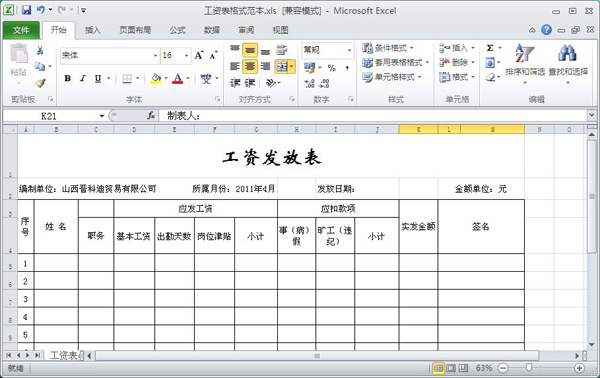600x378 pixels.
Task: Click the zoom slider handle
Action: [x=529, y=368]
